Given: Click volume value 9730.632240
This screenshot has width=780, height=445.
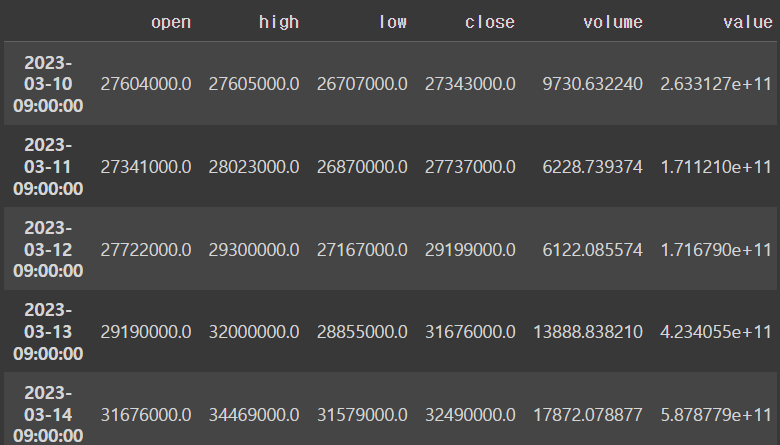Looking at the screenshot, I should (x=592, y=84).
